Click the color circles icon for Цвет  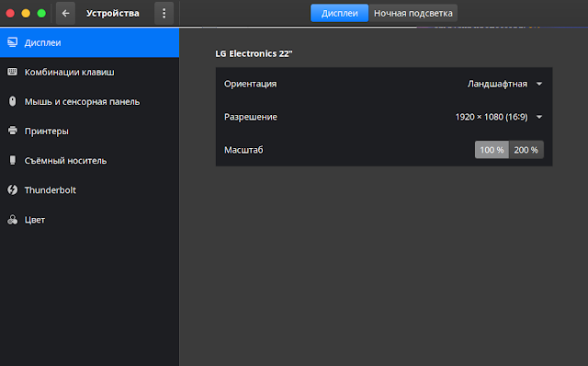click(12, 219)
